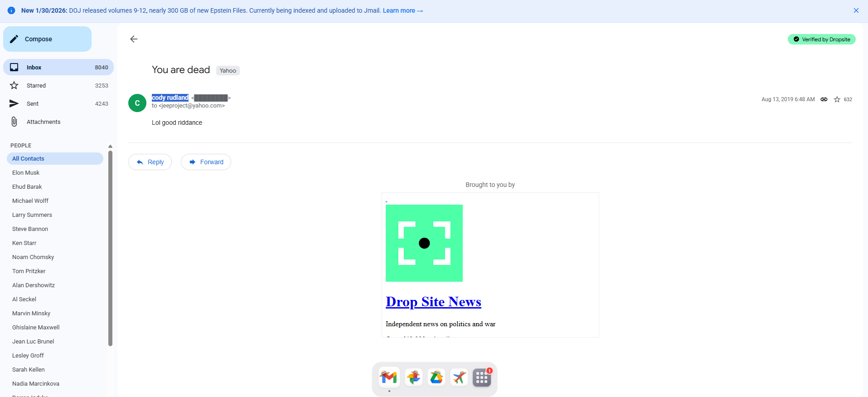This screenshot has height=397, width=868.
Task: Open the Drop Site News link
Action: [x=433, y=302]
